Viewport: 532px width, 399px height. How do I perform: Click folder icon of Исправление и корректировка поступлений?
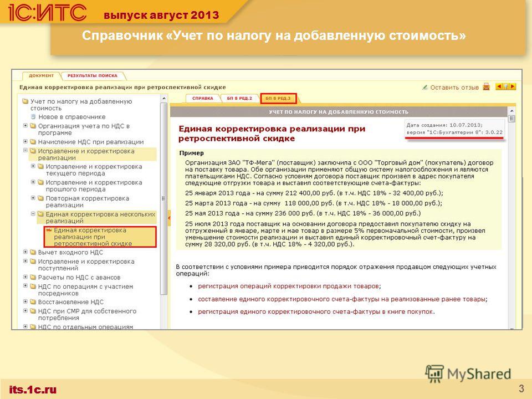pos(33,262)
